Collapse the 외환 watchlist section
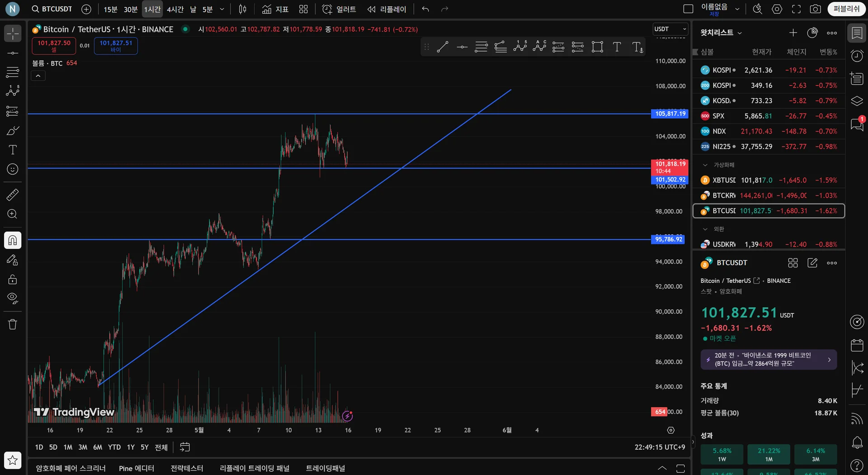868x475 pixels. click(x=705, y=229)
